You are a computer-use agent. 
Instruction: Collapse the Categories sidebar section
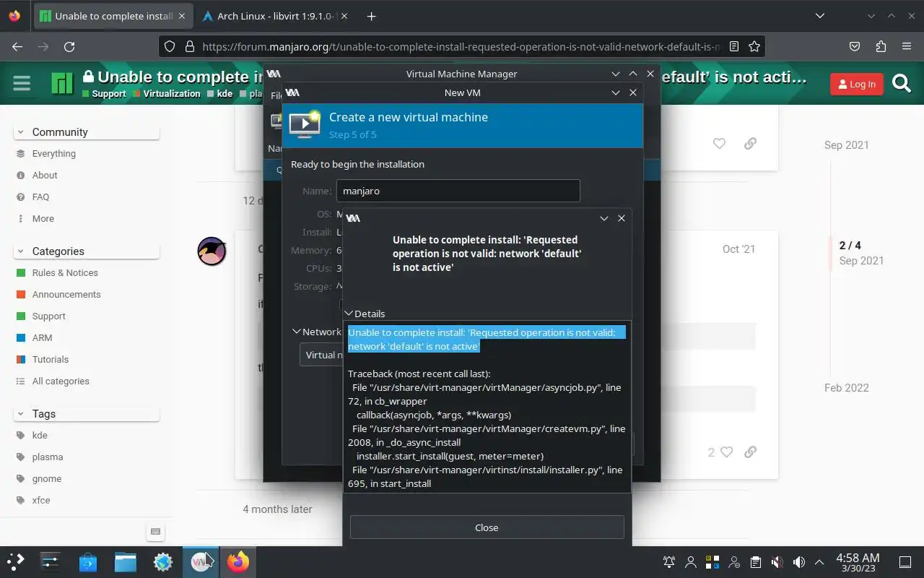tap(87, 251)
